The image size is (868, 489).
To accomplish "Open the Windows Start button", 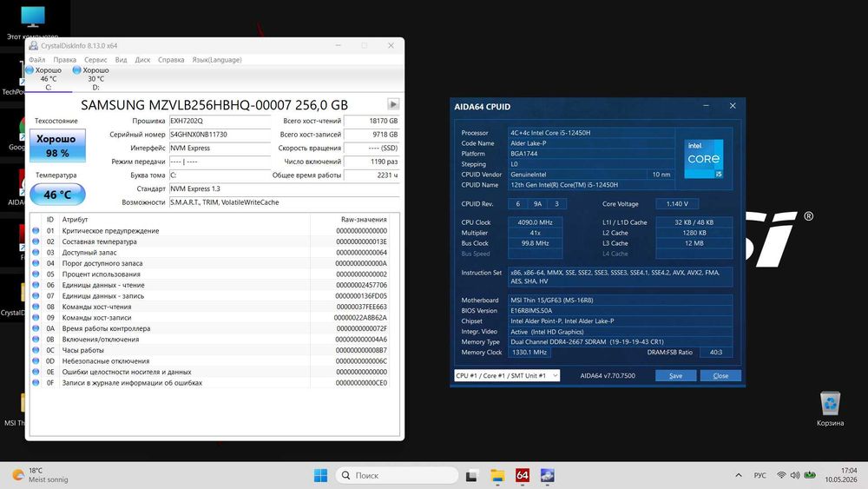I will pyautogui.click(x=320, y=475).
